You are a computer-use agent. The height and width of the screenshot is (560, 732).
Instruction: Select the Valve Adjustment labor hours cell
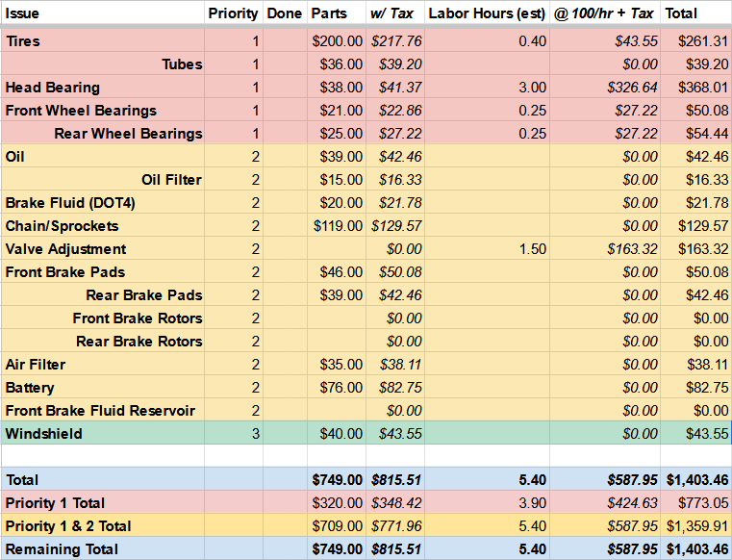(488, 249)
